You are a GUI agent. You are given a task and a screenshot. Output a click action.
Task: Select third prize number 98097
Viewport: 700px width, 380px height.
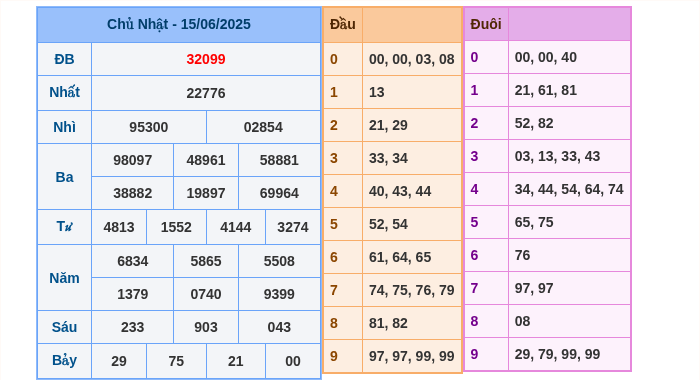(x=133, y=160)
